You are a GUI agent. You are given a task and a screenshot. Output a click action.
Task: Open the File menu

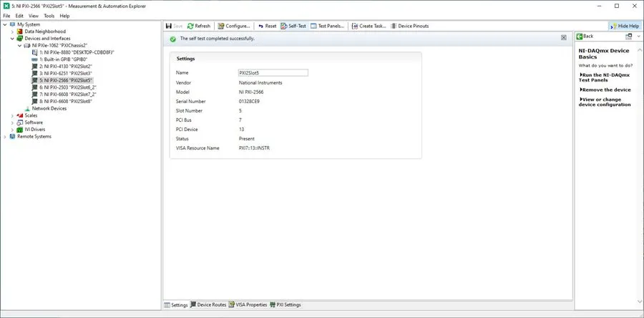[6, 16]
